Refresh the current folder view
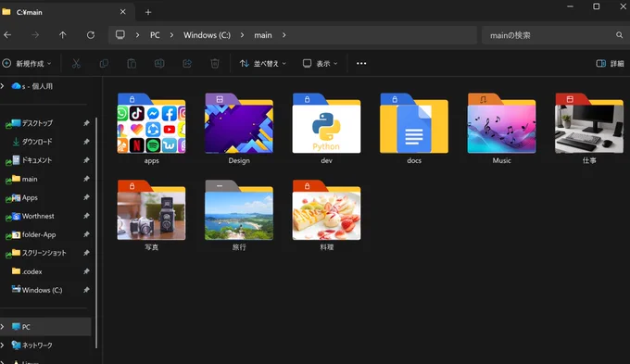The width and height of the screenshot is (630, 364). pos(91,35)
